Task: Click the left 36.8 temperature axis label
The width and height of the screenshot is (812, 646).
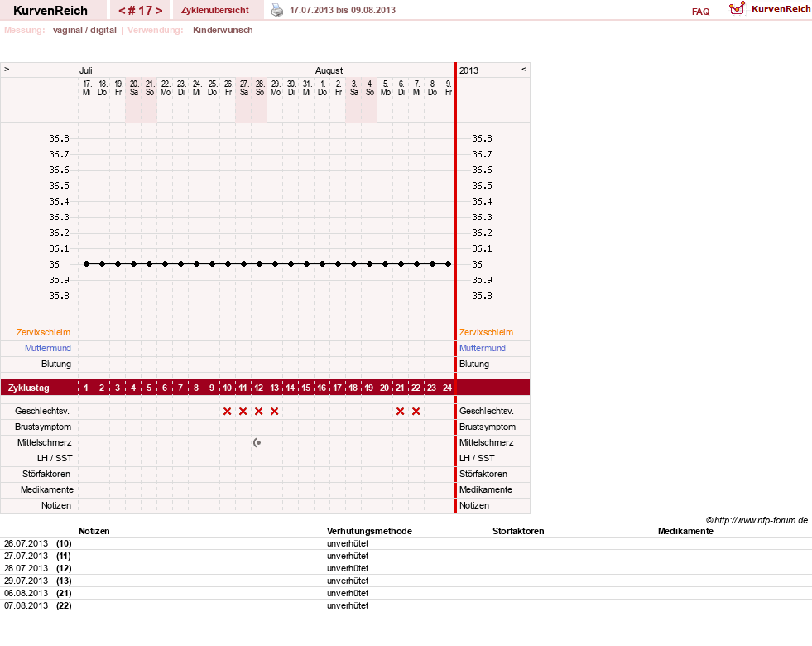Action: pyautogui.click(x=59, y=138)
